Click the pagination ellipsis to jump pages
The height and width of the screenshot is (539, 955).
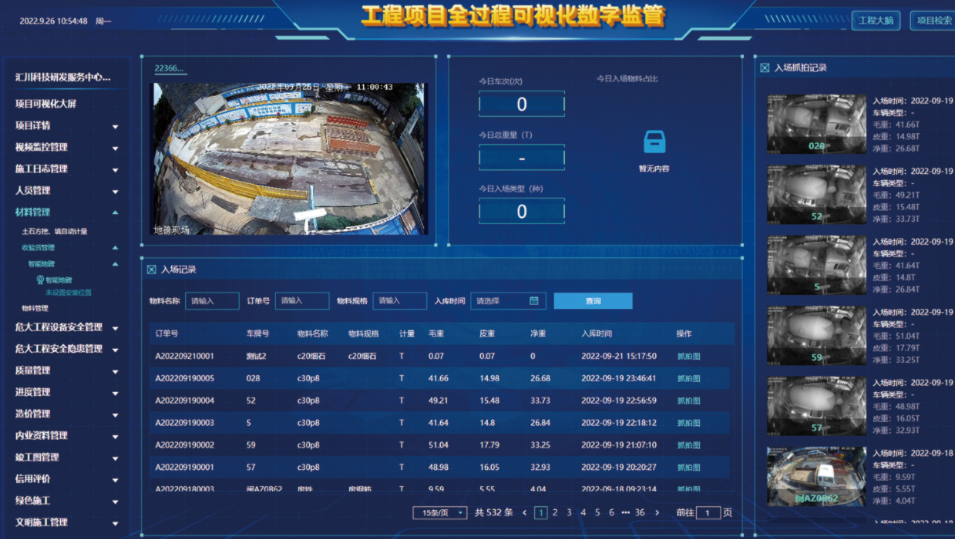[x=626, y=513]
